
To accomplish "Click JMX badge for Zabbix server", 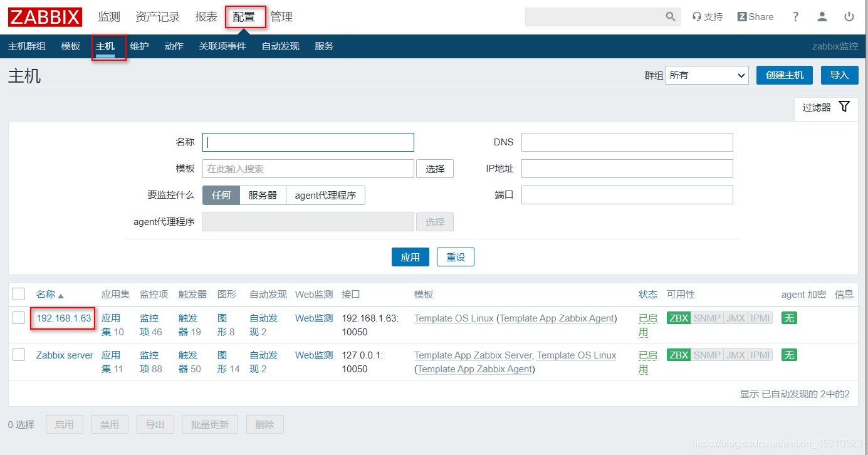I will pos(736,355).
